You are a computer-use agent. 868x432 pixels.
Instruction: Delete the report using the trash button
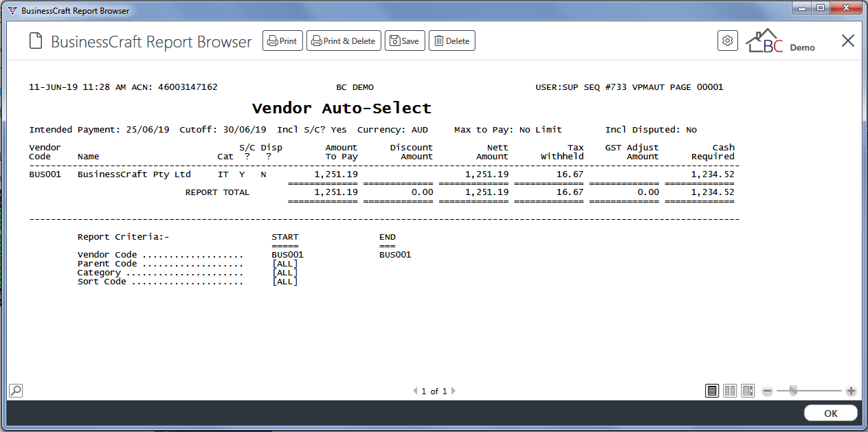(x=452, y=41)
